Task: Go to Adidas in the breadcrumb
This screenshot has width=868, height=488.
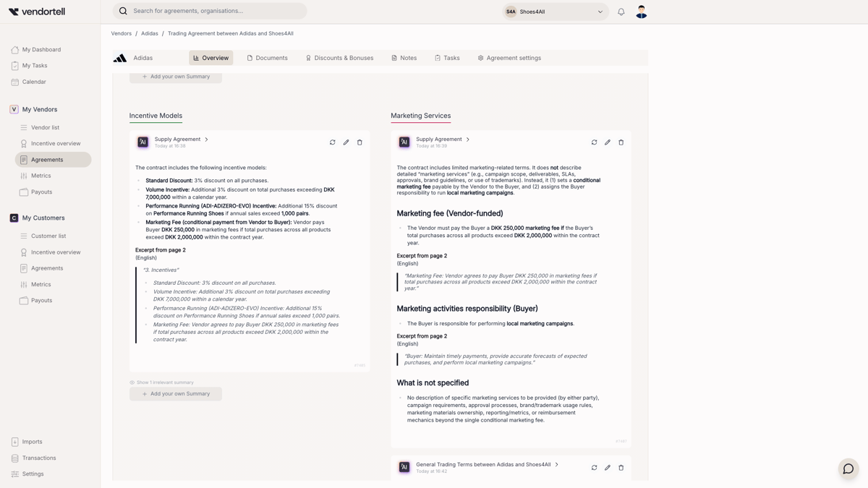Action: (x=150, y=33)
